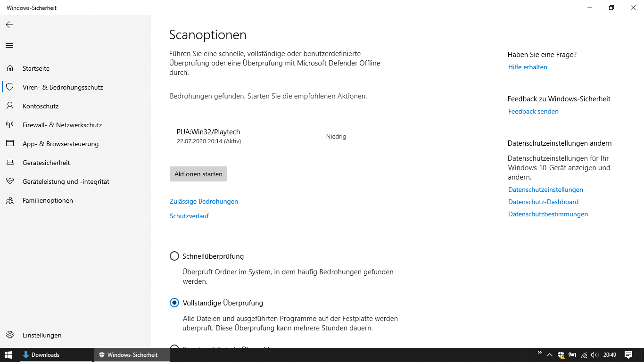
Task: Switch to the Downloads taskbar window
Action: click(56, 355)
